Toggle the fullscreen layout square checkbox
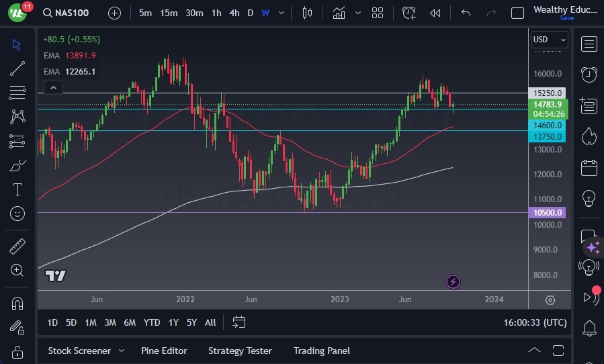The height and width of the screenshot is (364, 604). (x=517, y=13)
